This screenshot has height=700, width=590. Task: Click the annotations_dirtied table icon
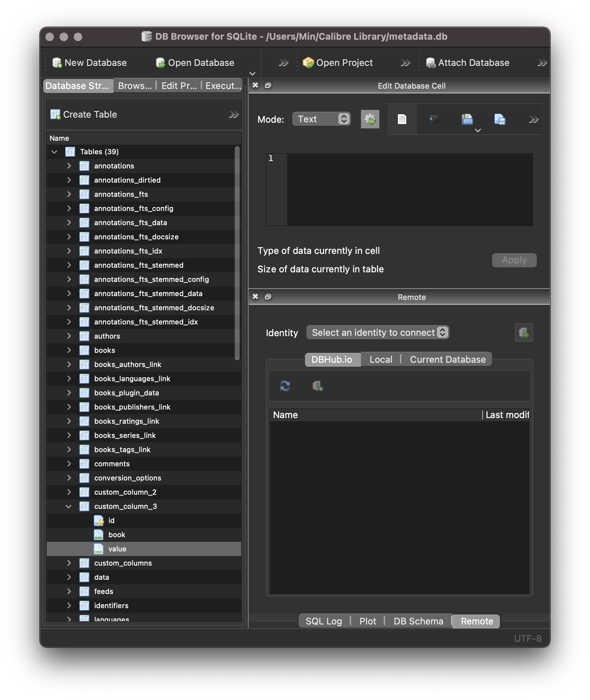[x=84, y=180]
